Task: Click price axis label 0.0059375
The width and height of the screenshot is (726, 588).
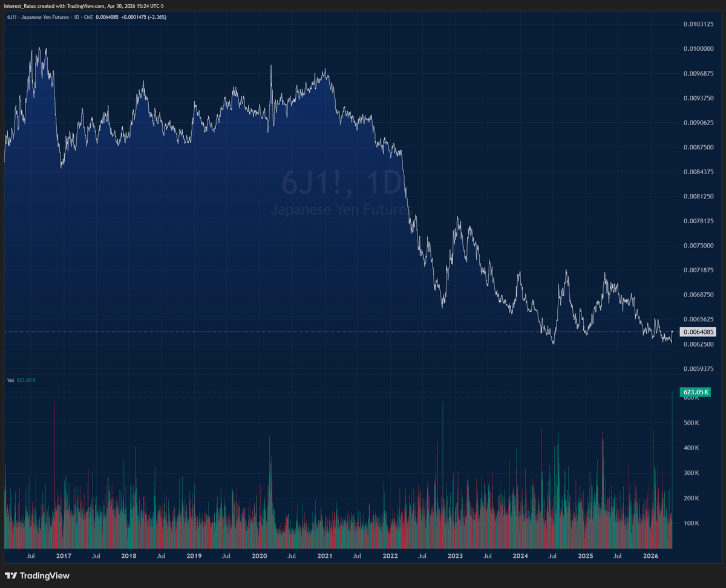Action: pos(698,368)
